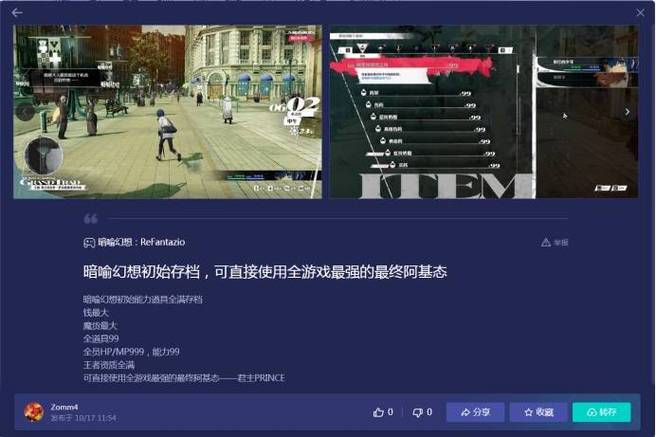The image size is (656, 437).
Task: Click the 收藏 favorite button
Action: pyautogui.click(x=539, y=412)
